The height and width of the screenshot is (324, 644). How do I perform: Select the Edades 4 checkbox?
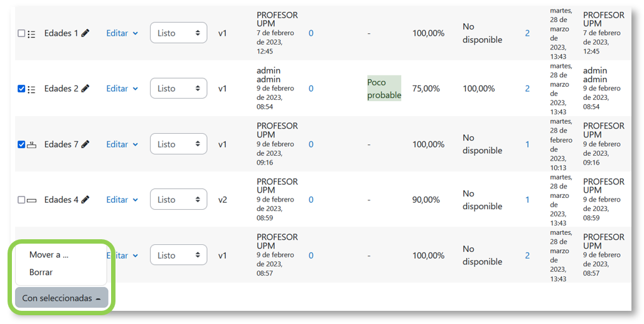[21, 200]
